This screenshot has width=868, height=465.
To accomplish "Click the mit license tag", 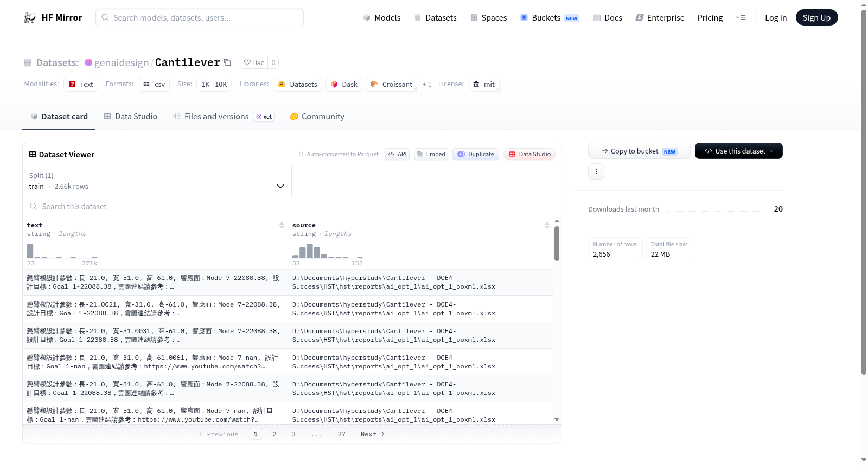I will (x=484, y=84).
